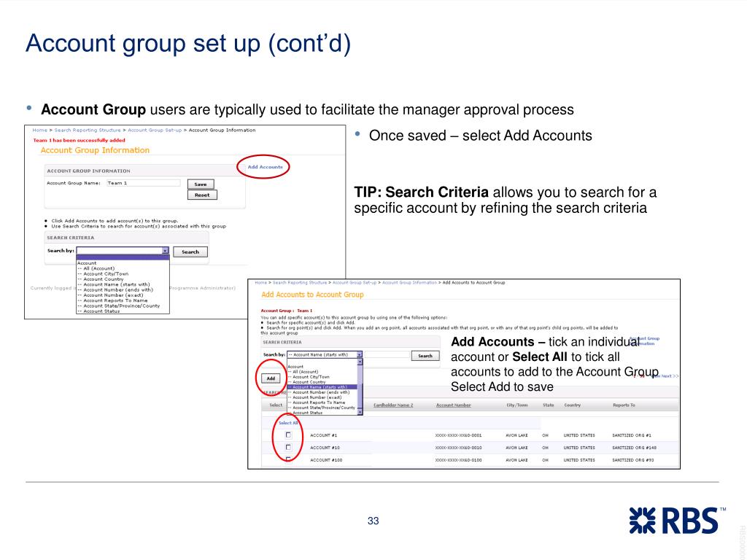The height and width of the screenshot is (560, 747).
Task: Click 'Team 1 has been successfully added' message
Action: pyautogui.click(x=79, y=141)
